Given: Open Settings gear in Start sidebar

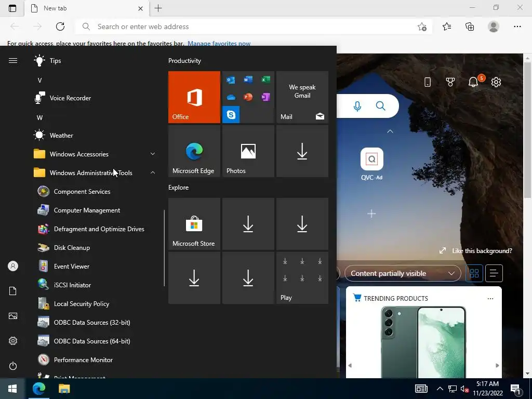Looking at the screenshot, I should pos(13,341).
